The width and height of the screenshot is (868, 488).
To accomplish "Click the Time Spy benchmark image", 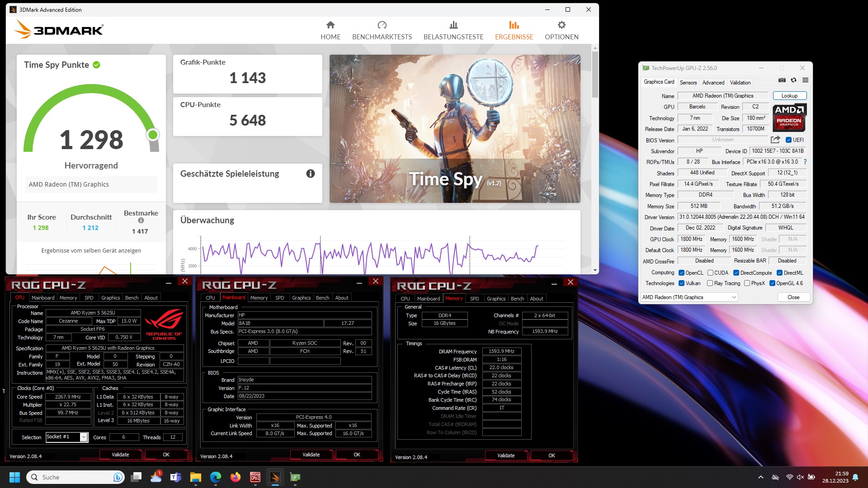I will [455, 129].
